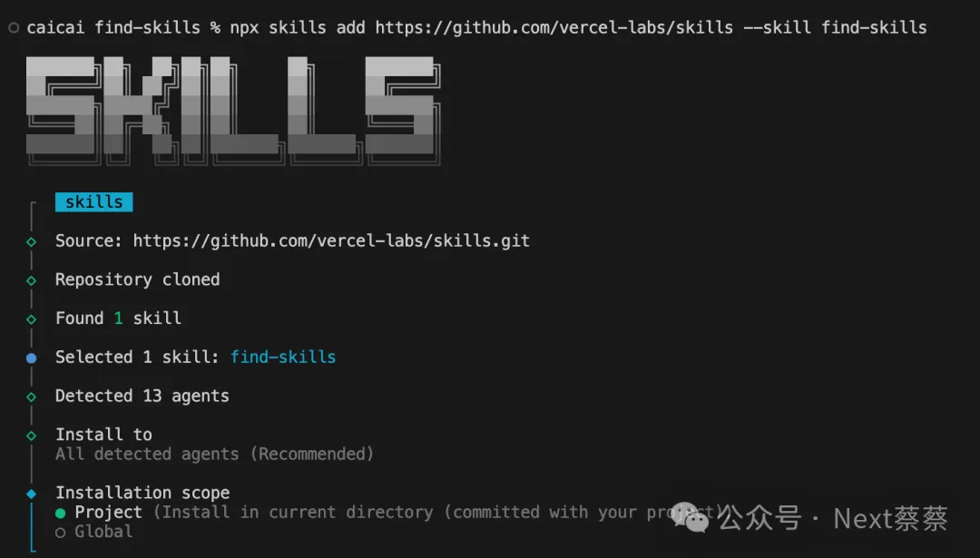Click the diamond marker beside Found 1 skill

click(x=31, y=319)
